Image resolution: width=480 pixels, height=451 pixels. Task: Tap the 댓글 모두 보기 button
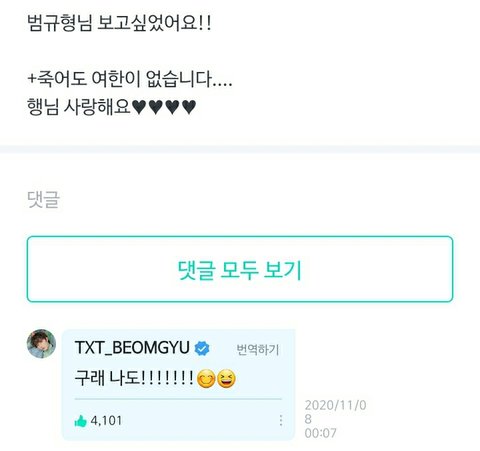pyautogui.click(x=240, y=269)
